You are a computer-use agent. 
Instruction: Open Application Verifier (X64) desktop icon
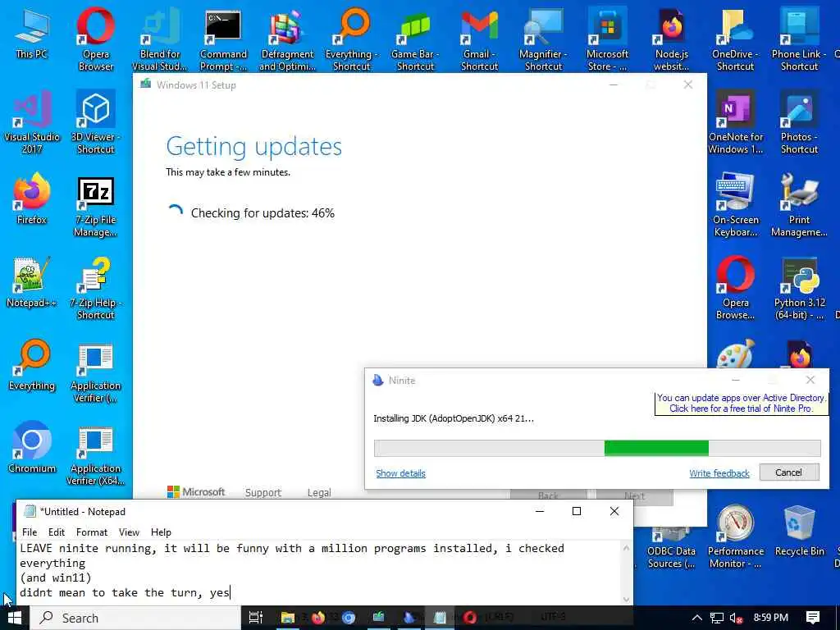[95, 456]
